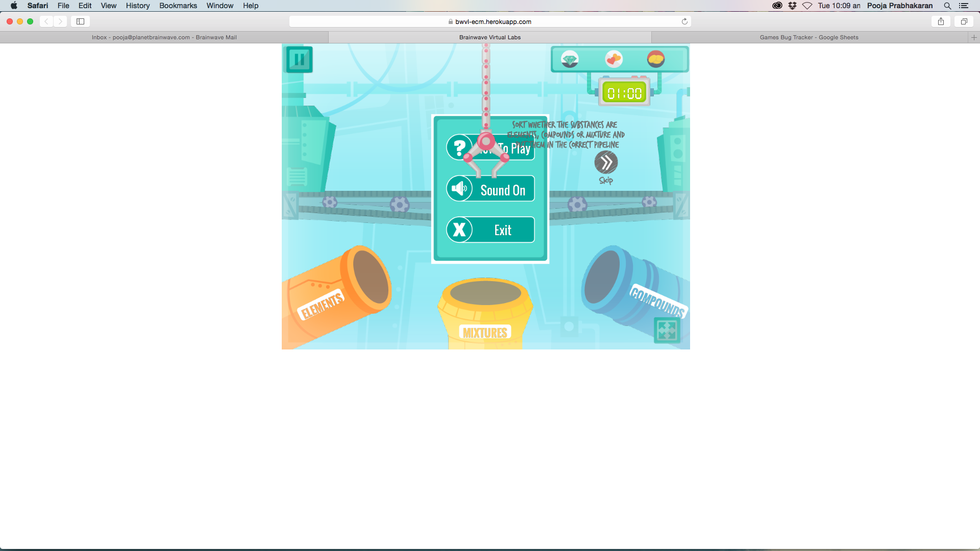Click the address bar URL field
This screenshot has width=980, height=551.
tap(490, 21)
